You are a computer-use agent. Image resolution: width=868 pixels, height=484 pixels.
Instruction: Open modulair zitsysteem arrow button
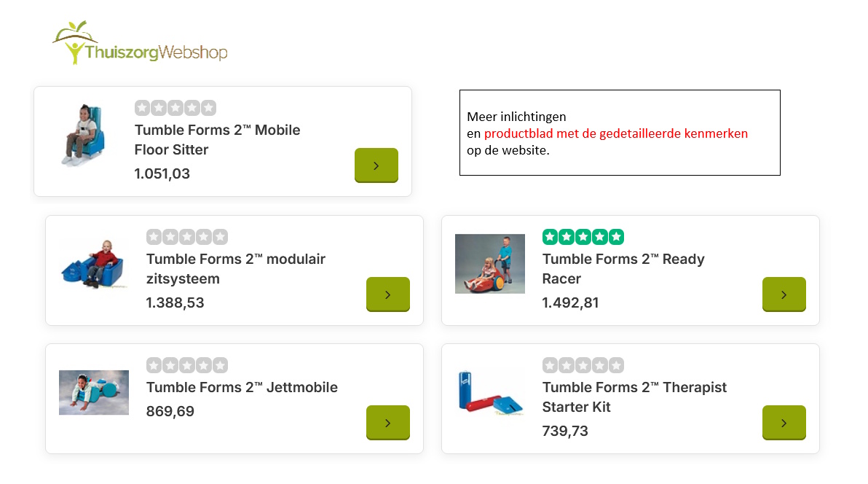(x=387, y=294)
